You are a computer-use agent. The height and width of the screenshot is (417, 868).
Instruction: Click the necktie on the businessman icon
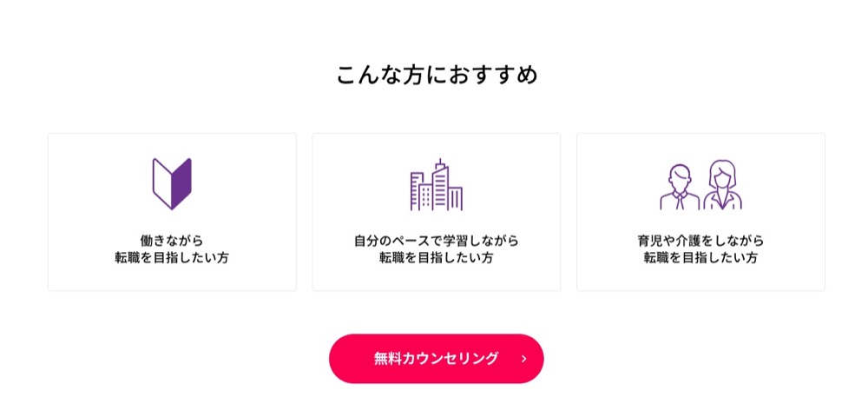[681, 201]
